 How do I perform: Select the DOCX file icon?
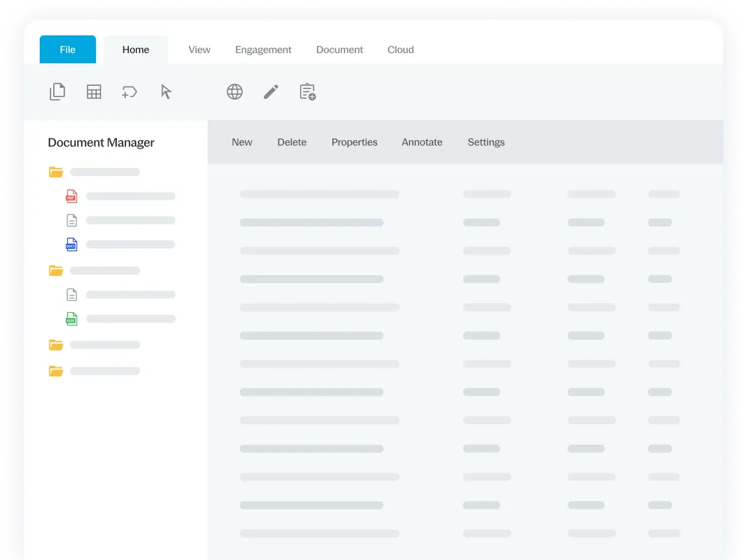(71, 244)
